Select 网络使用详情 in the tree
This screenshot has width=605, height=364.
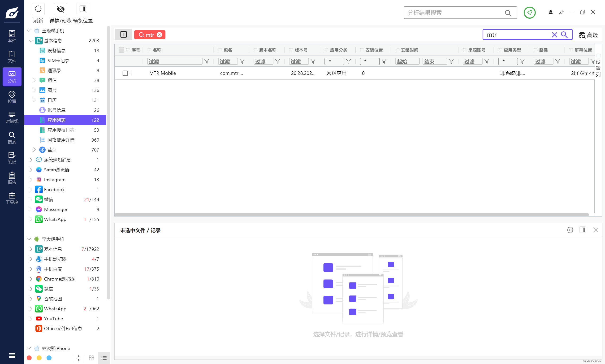61,140
